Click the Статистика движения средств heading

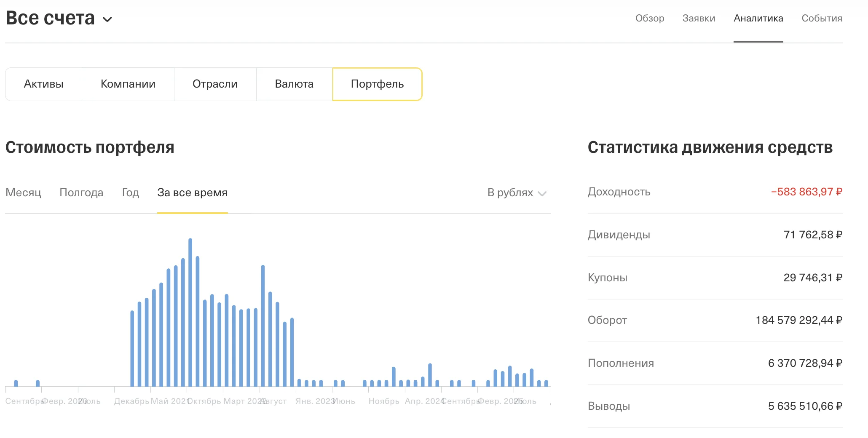[710, 147]
